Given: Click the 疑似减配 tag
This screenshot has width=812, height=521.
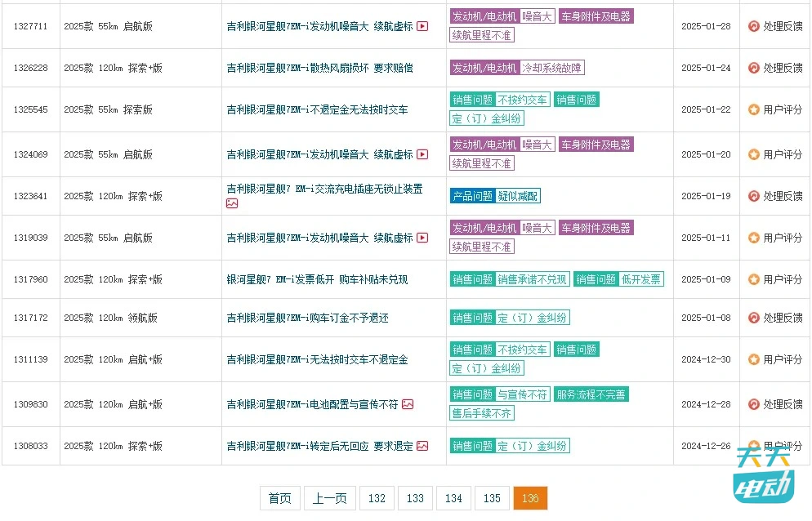Looking at the screenshot, I should [517, 196].
